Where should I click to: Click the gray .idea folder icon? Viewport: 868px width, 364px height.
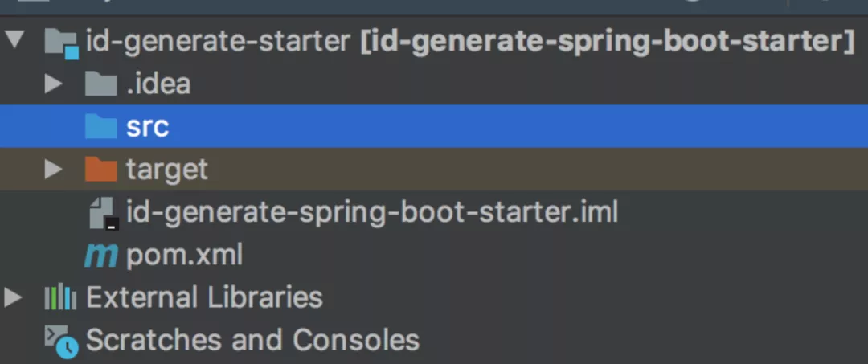(x=100, y=84)
